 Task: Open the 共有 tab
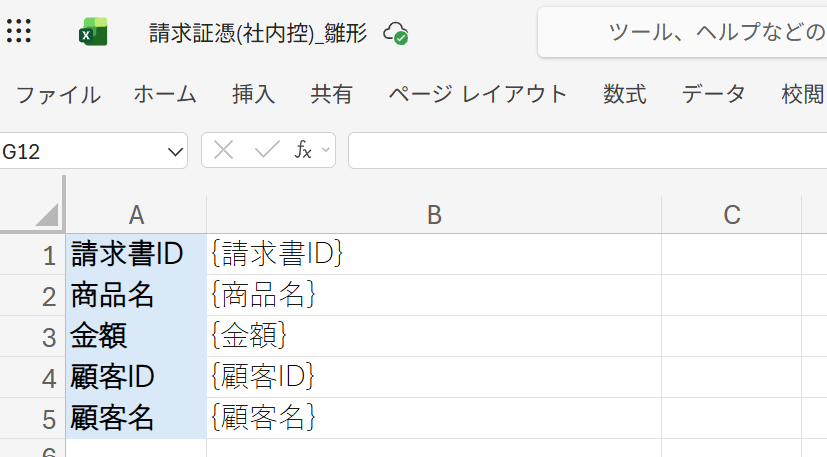pos(331,94)
